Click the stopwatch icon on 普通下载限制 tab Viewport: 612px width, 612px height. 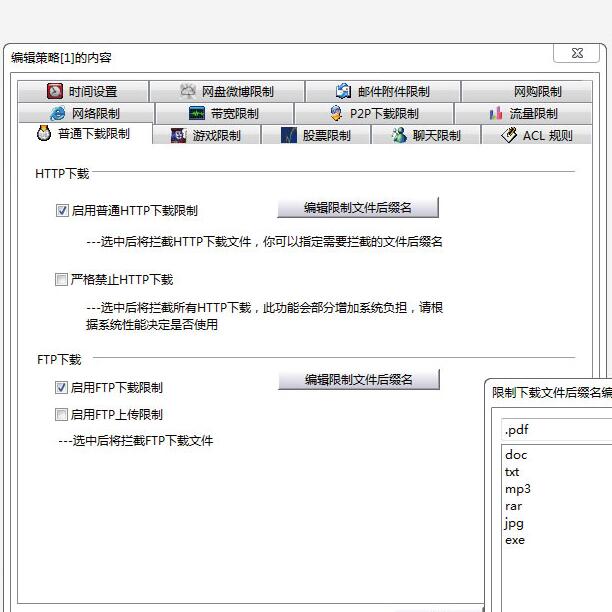pos(44,133)
